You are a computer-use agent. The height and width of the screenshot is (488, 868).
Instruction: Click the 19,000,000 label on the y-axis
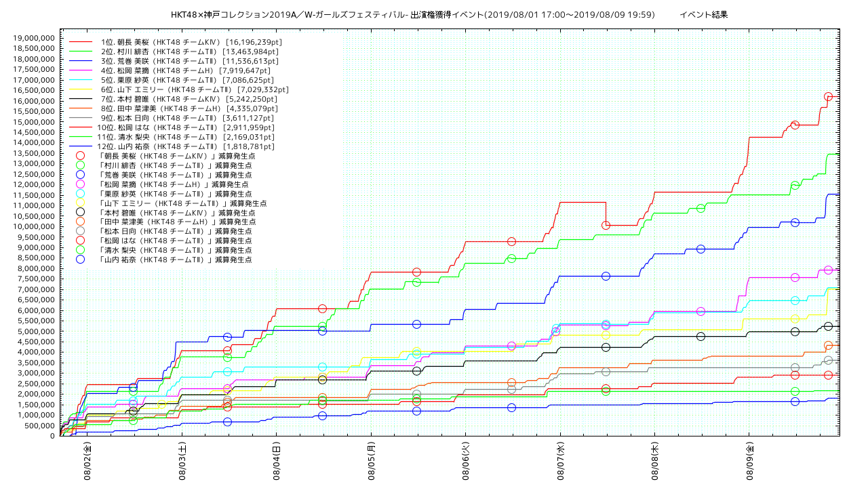(x=34, y=37)
